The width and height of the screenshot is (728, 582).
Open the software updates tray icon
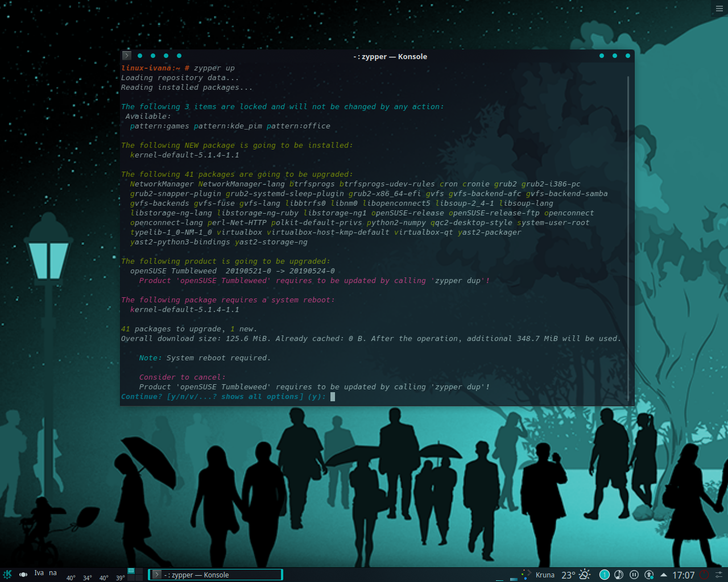(x=649, y=575)
